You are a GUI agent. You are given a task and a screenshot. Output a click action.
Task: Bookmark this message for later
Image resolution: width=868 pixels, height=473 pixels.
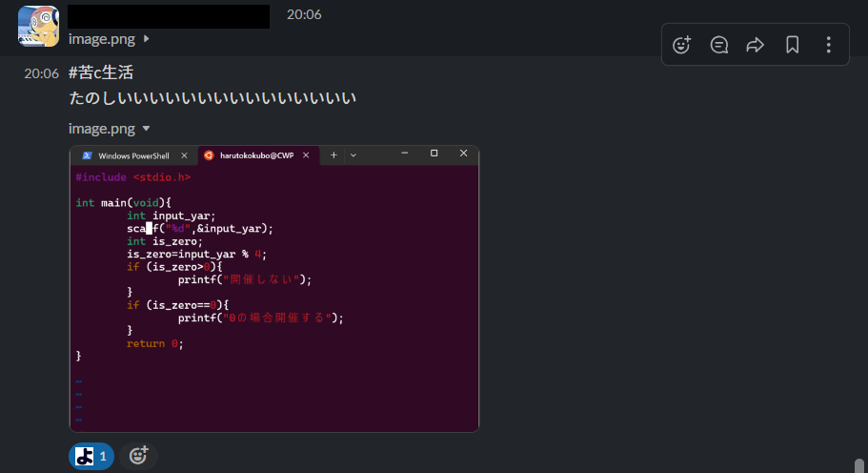tap(792, 45)
